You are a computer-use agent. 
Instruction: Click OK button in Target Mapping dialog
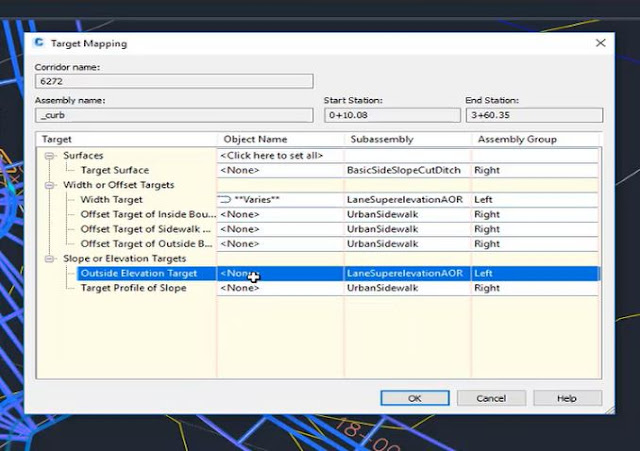pyautogui.click(x=415, y=398)
